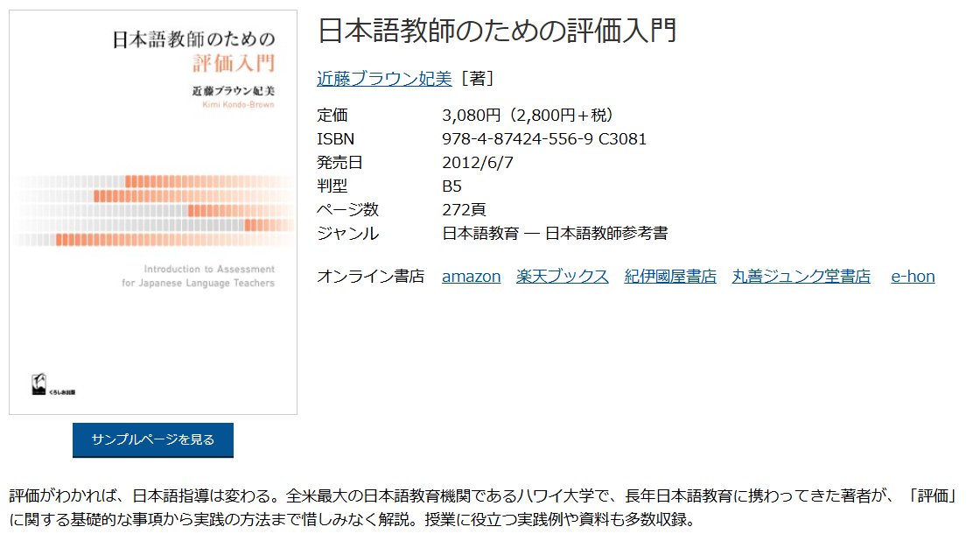
Task: Click the ページ数 272頁 value
Action: (466, 209)
